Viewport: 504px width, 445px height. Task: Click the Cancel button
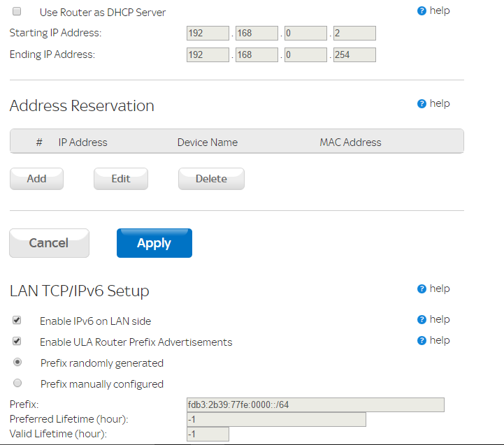click(x=49, y=243)
